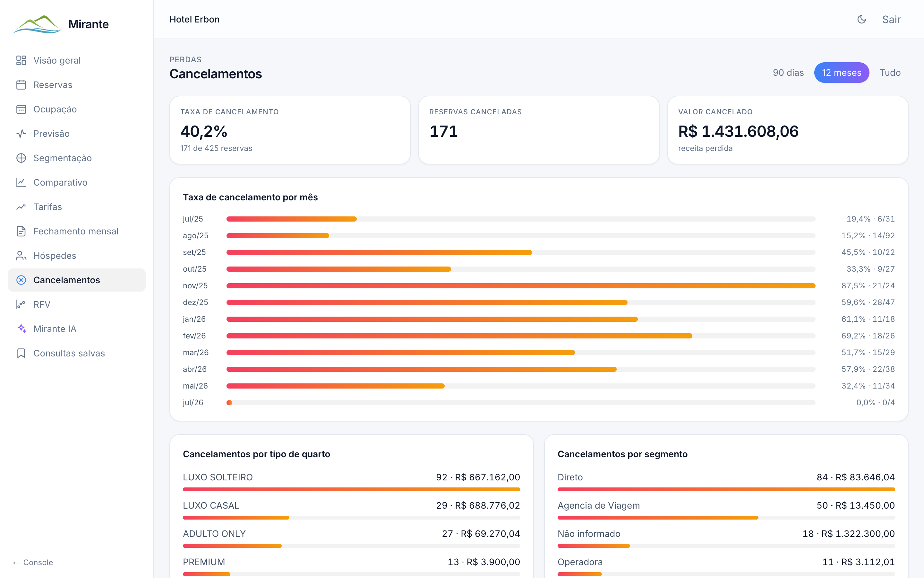This screenshot has width=924, height=578.
Task: Click the 40,2% cancellation rate value
Action: (x=204, y=132)
